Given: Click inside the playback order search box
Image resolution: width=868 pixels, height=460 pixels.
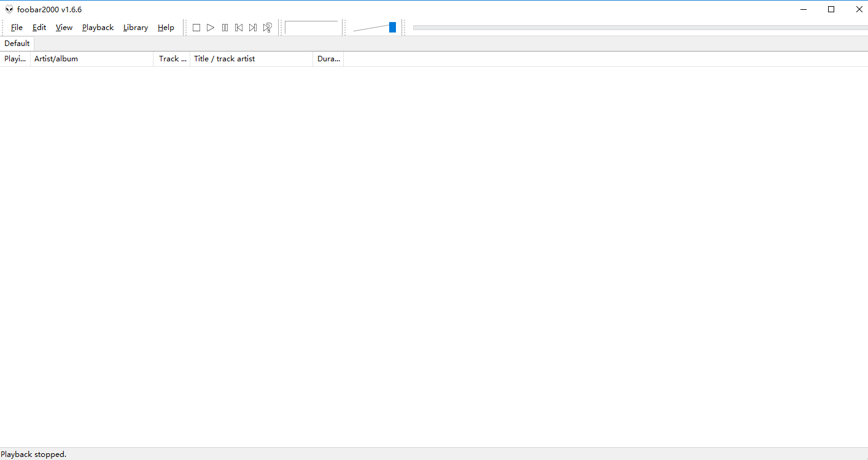Looking at the screenshot, I should (312, 27).
